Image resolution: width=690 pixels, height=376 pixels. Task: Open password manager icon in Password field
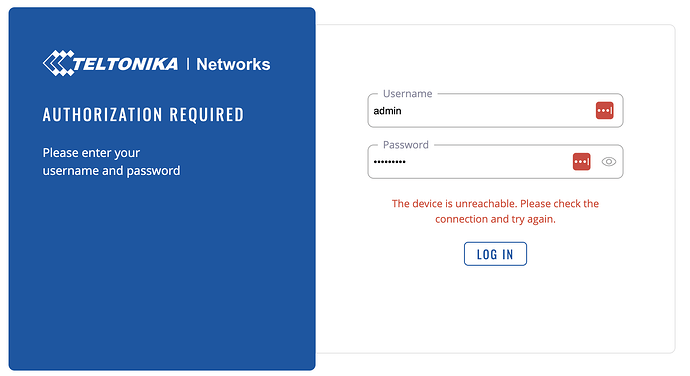581,162
